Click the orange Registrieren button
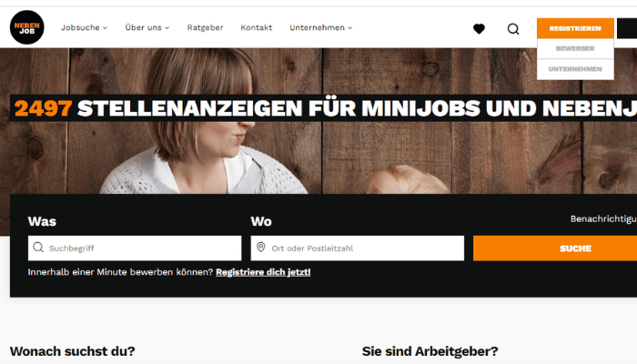 (x=575, y=28)
